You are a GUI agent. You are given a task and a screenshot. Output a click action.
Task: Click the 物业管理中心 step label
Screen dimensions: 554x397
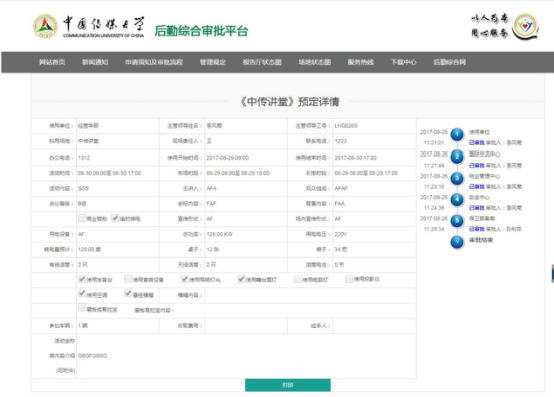point(484,176)
